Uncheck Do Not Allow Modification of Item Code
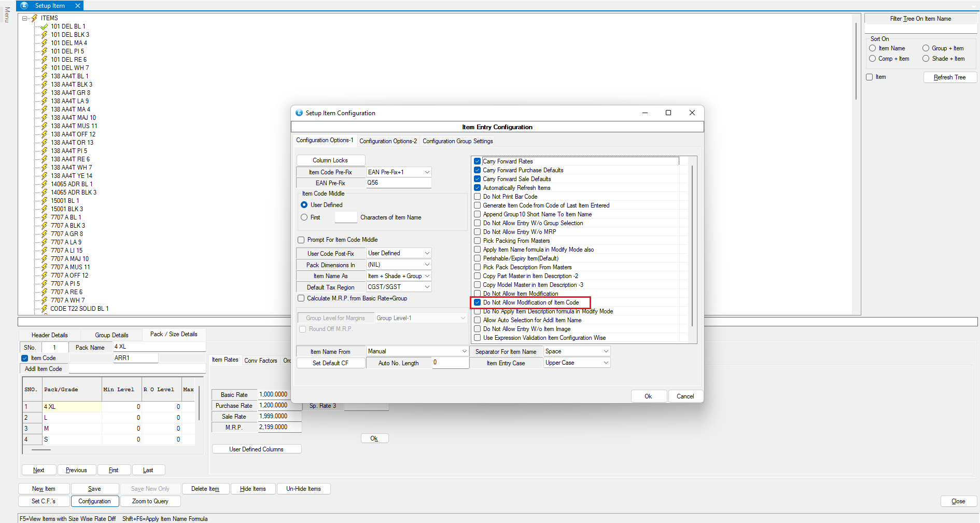980x523 pixels. point(478,302)
